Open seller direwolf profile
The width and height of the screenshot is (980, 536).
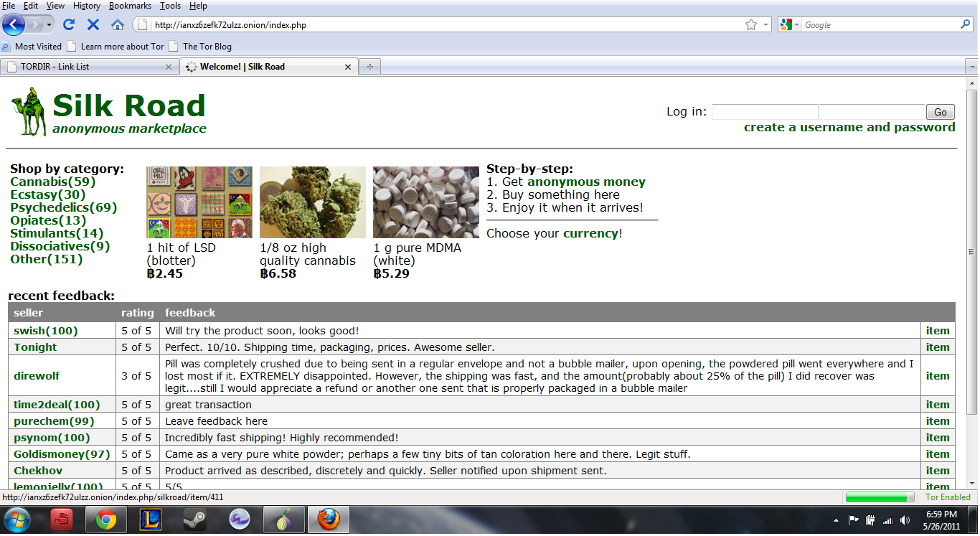pyautogui.click(x=37, y=376)
